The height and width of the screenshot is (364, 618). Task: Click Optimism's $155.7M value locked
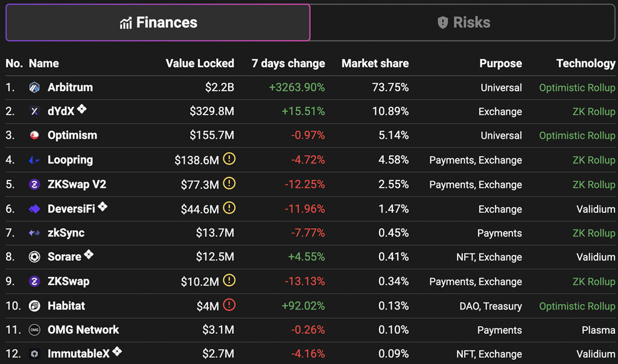[x=212, y=136]
